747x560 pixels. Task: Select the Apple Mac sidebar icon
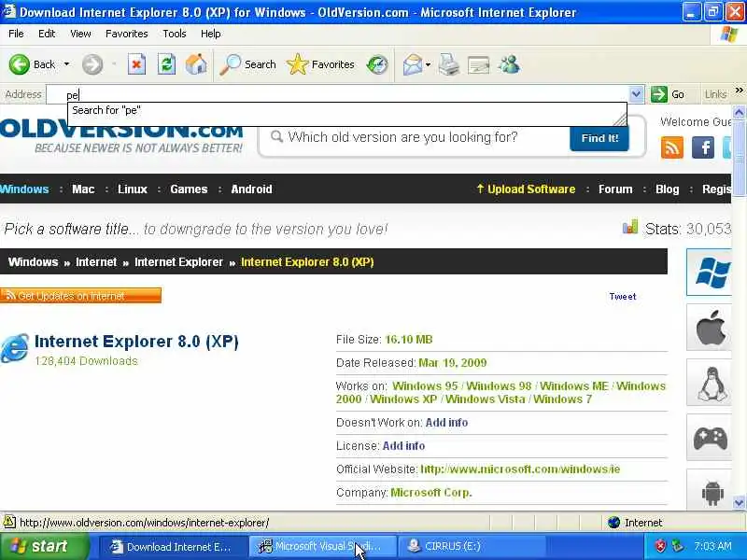[x=710, y=328]
